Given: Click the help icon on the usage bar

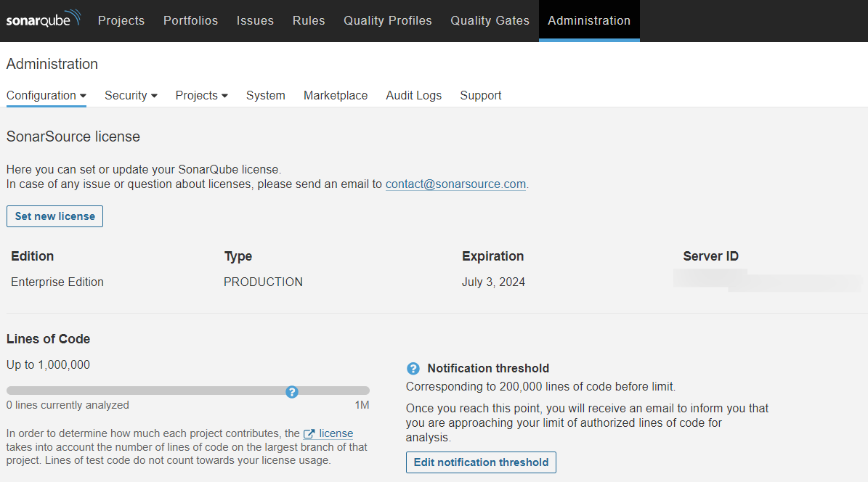Looking at the screenshot, I should point(291,392).
